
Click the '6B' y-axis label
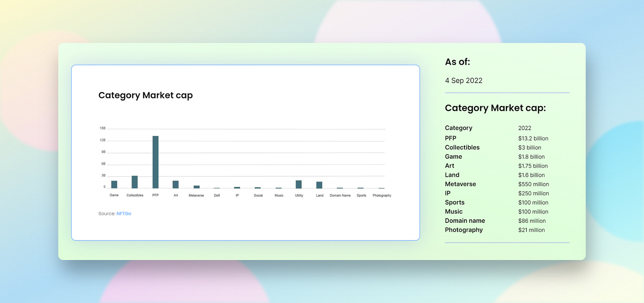(x=103, y=163)
